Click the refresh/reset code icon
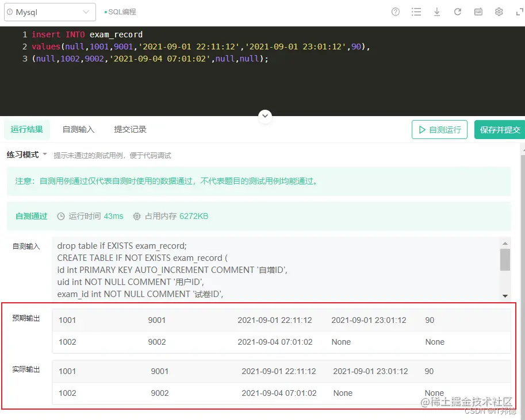The height and width of the screenshot is (420, 525). coord(458,12)
